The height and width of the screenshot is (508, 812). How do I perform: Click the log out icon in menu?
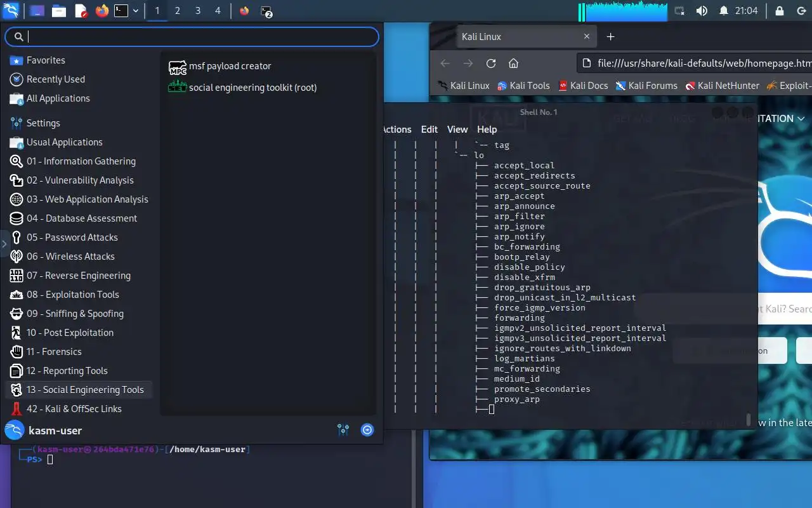[367, 431]
